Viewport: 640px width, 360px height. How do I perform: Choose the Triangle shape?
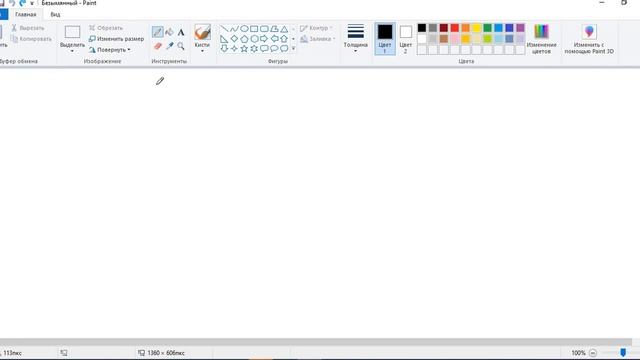[284, 29]
